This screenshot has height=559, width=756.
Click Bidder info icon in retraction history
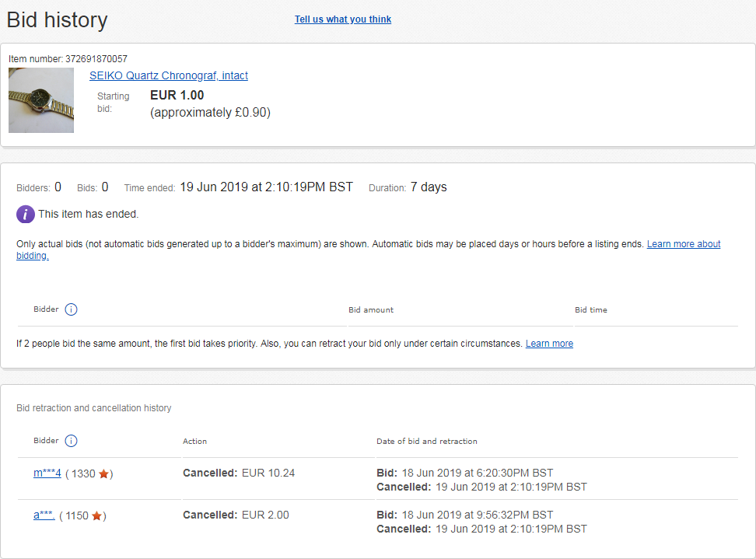tap(71, 441)
